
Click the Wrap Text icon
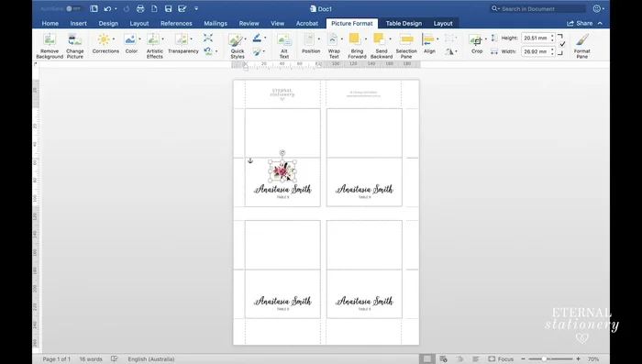pyautogui.click(x=333, y=39)
